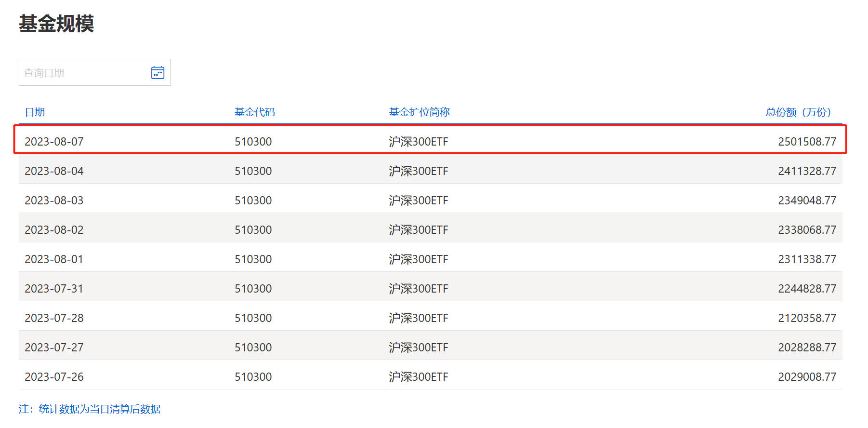Click the 2411328.77 shares value
The height and width of the screenshot is (428, 868).
point(807,171)
